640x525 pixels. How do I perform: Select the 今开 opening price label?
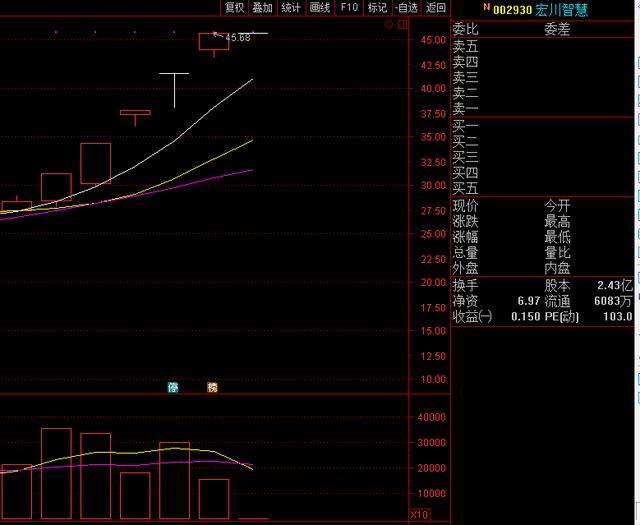557,206
